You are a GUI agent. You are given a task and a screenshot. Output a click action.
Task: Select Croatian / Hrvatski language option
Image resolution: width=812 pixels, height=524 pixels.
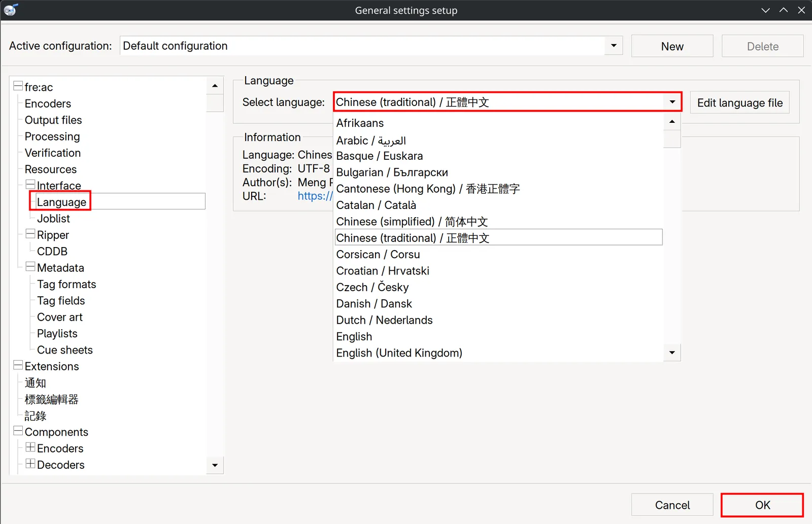tap(499, 271)
